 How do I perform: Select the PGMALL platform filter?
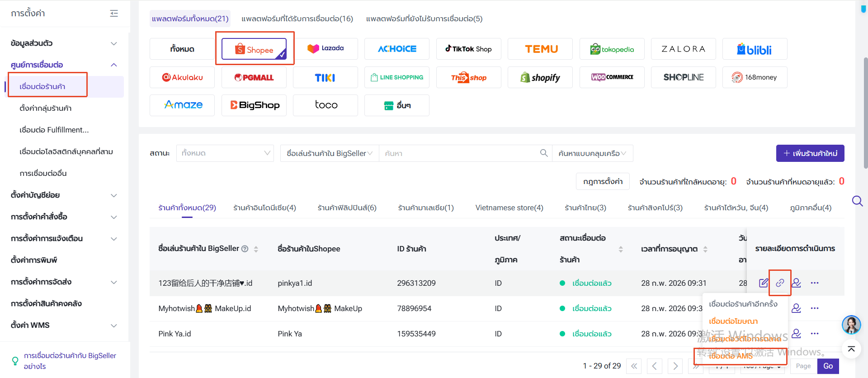click(x=254, y=77)
